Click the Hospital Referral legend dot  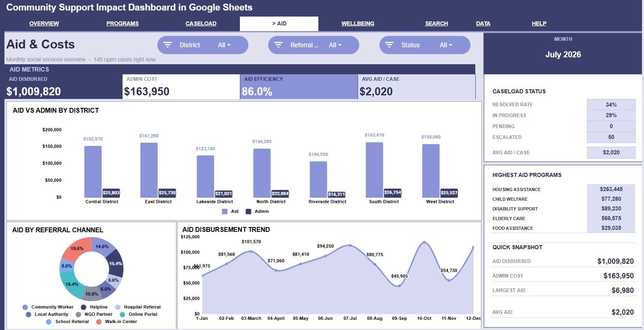pos(118,307)
